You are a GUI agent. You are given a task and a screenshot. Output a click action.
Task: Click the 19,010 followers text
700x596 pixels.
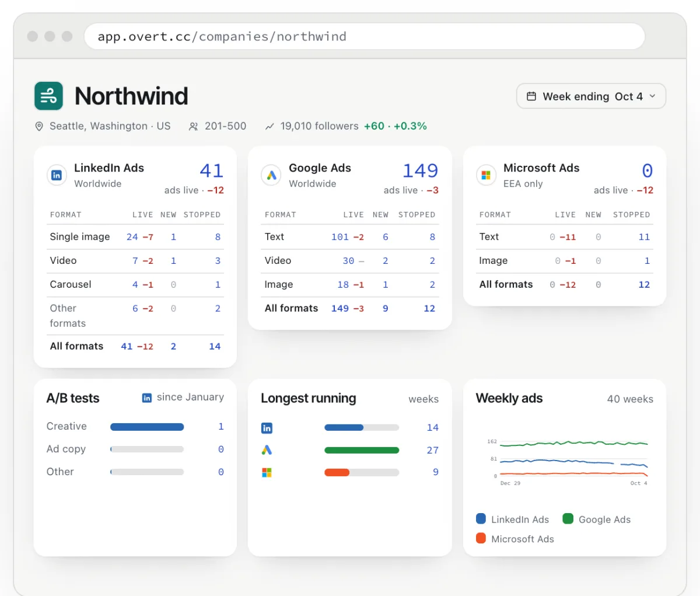[x=319, y=126]
